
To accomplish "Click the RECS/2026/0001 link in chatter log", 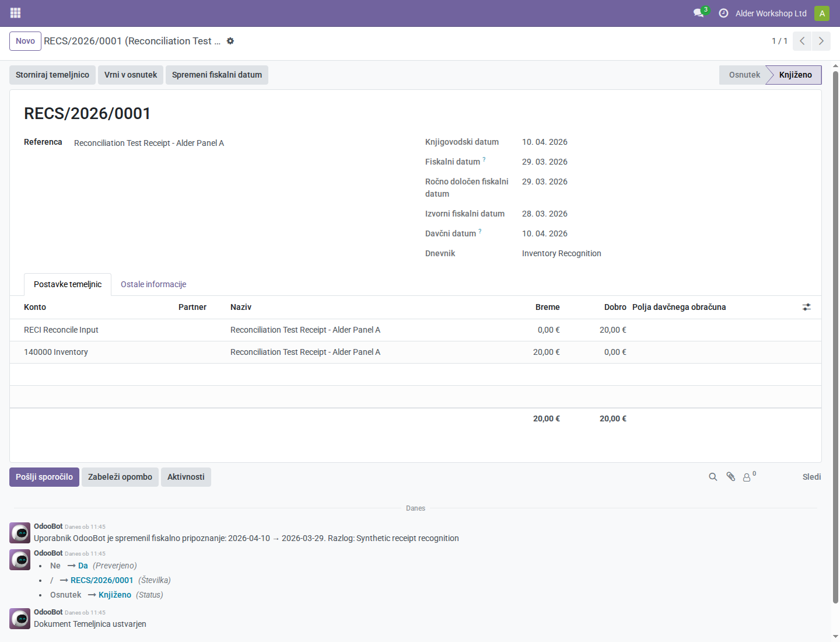I will tap(102, 580).
